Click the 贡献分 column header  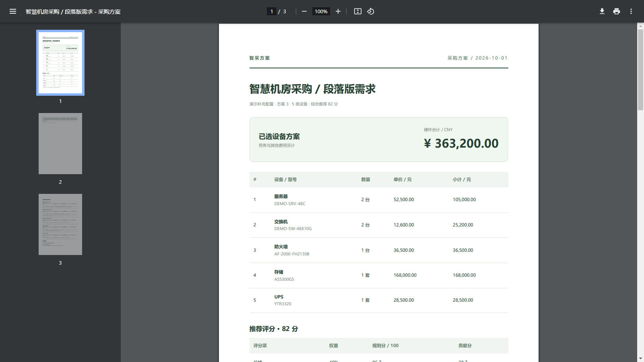click(x=465, y=346)
